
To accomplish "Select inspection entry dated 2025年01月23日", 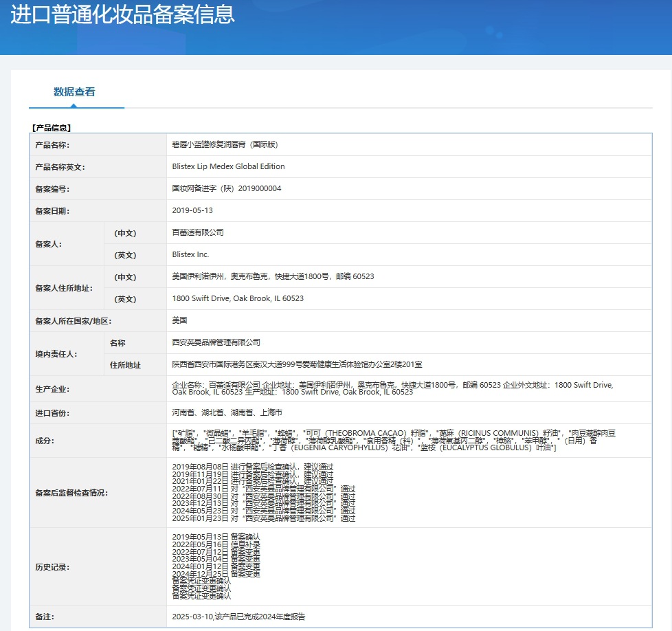I will click(264, 518).
